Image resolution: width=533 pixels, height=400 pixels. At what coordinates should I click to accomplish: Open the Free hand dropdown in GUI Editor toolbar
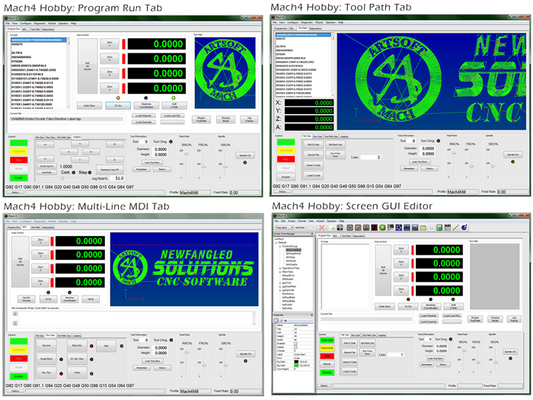pyautogui.click(x=284, y=227)
